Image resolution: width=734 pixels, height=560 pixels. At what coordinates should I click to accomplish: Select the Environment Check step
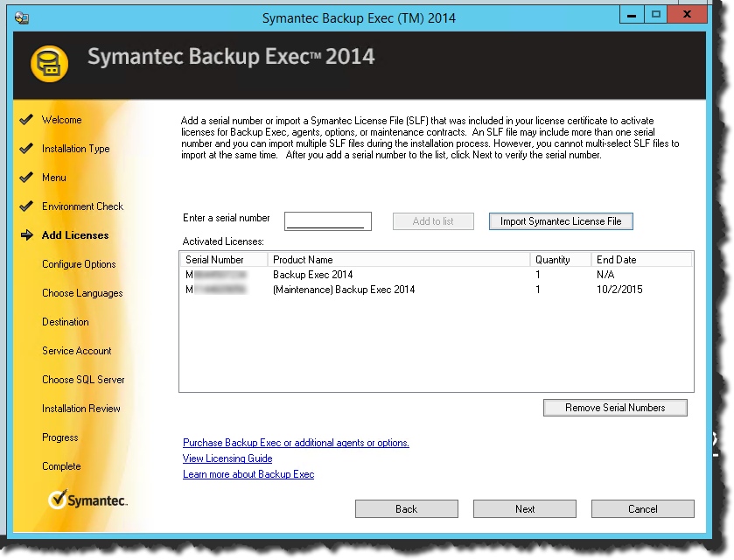[x=82, y=206]
